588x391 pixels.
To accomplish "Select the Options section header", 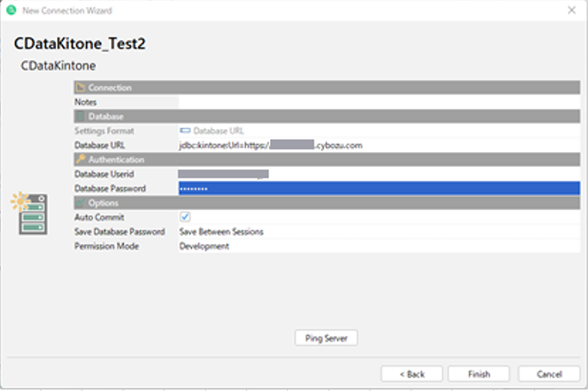I will [x=327, y=203].
